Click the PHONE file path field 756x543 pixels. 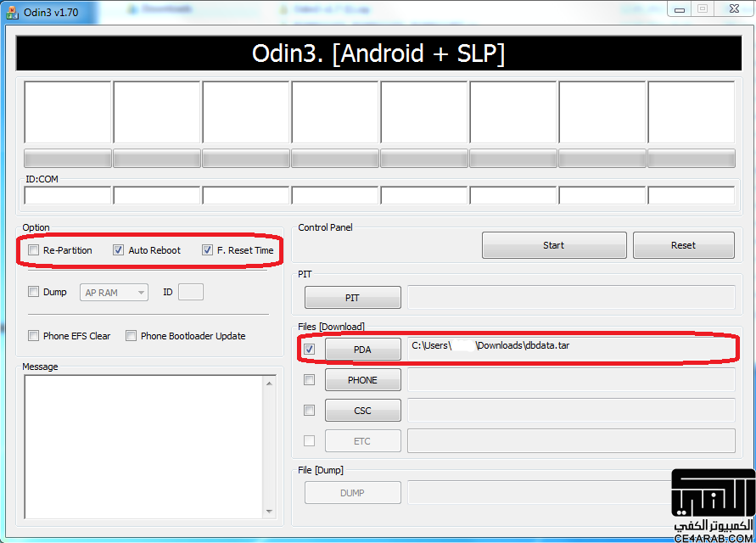click(x=571, y=379)
